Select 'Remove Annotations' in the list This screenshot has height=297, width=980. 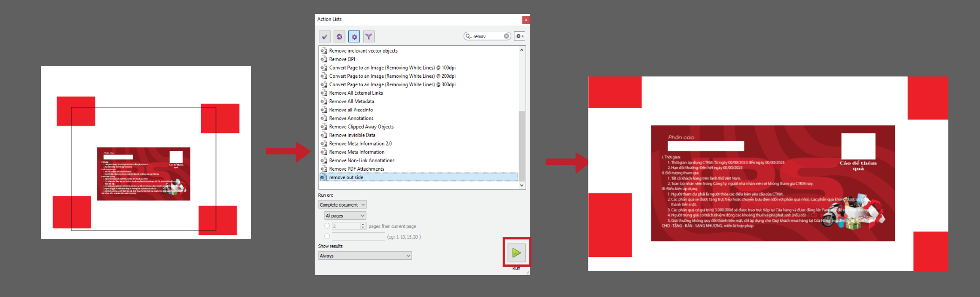(x=351, y=118)
